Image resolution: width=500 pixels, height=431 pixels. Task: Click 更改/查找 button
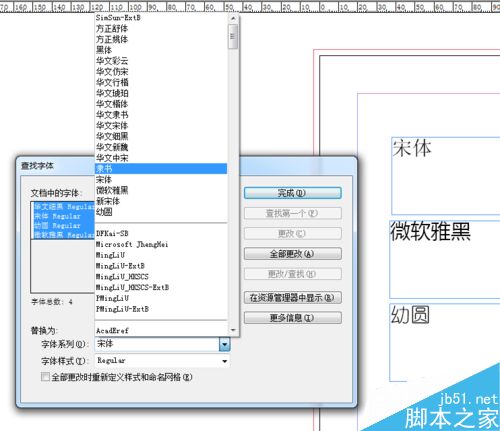[293, 274]
